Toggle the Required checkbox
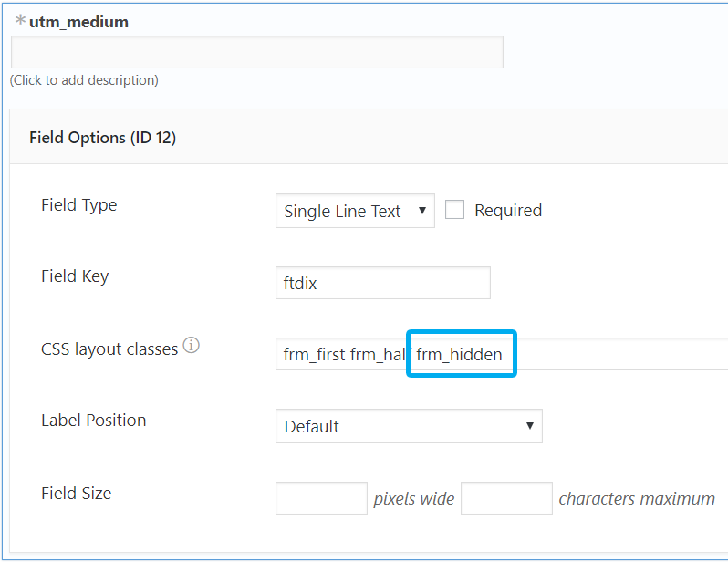Viewport: 728px width, 562px height. (455, 210)
